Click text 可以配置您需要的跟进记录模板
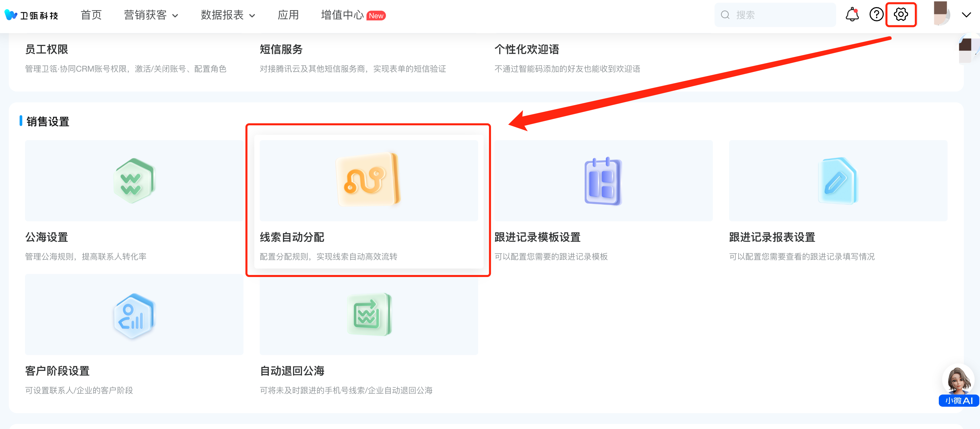The width and height of the screenshot is (980, 429). tap(551, 257)
